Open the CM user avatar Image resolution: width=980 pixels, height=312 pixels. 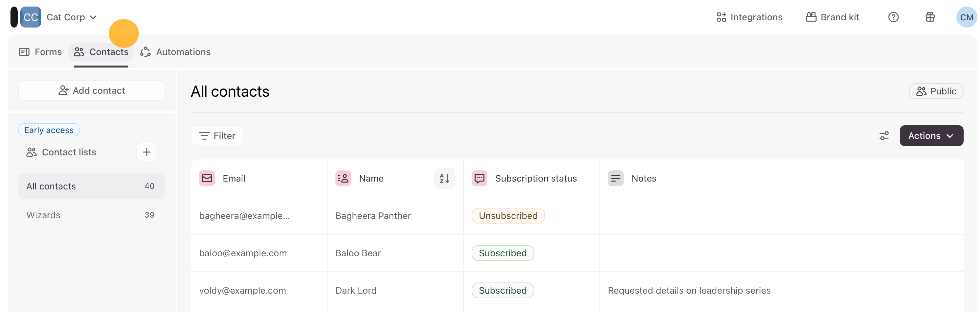966,17
